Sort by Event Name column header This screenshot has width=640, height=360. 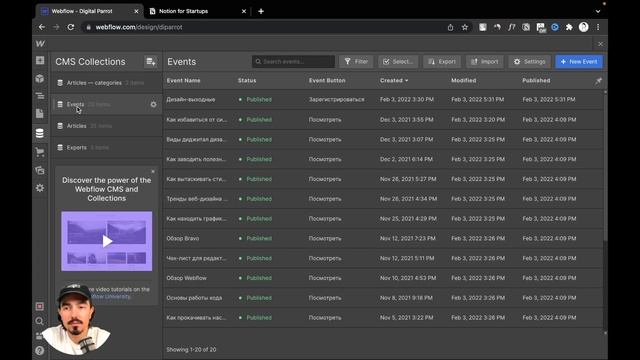183,81
